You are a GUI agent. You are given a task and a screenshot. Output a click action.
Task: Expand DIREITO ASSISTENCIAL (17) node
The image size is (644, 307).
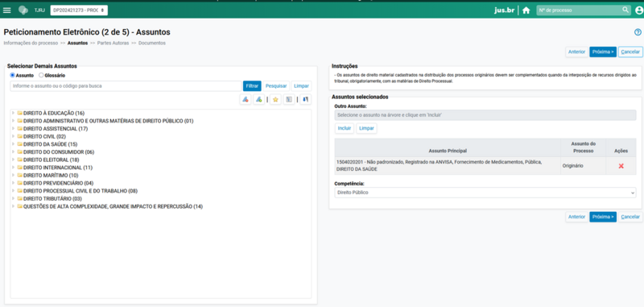click(14, 129)
